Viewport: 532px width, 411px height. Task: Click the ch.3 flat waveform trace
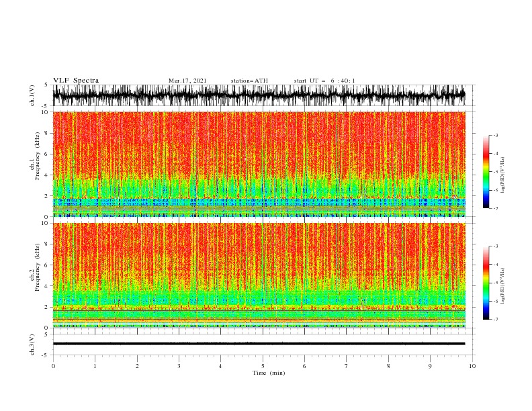pyautogui.click(x=259, y=344)
